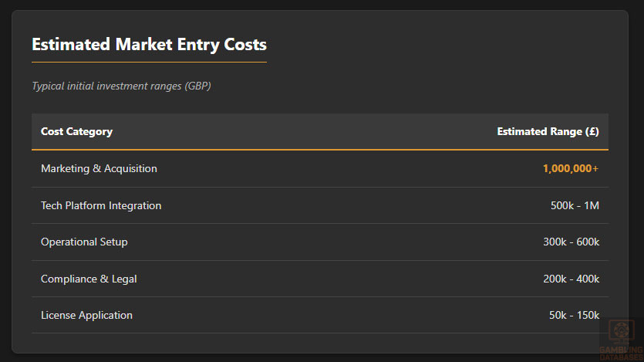
Task: Click the 'Estimated Market Entry Costs' heading
Action: point(149,44)
